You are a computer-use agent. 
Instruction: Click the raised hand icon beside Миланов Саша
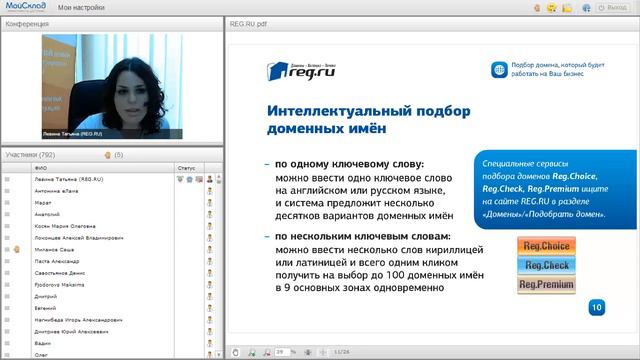(x=17, y=249)
